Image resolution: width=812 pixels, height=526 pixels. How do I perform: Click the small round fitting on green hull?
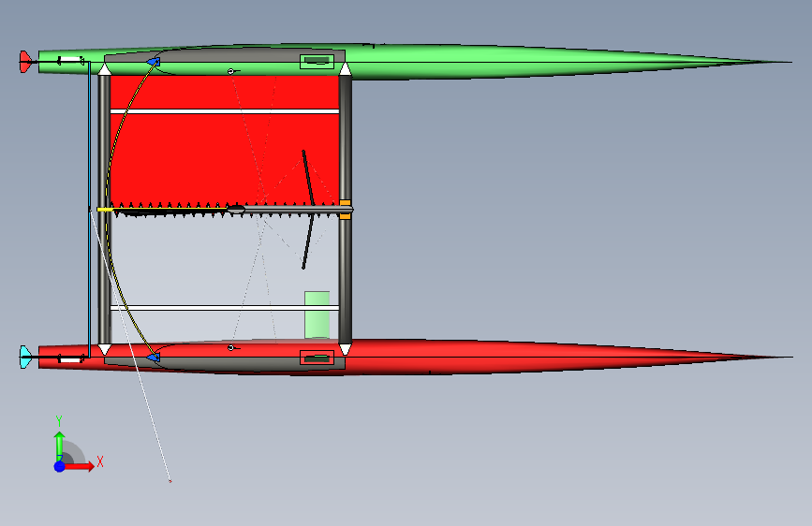pyautogui.click(x=231, y=71)
